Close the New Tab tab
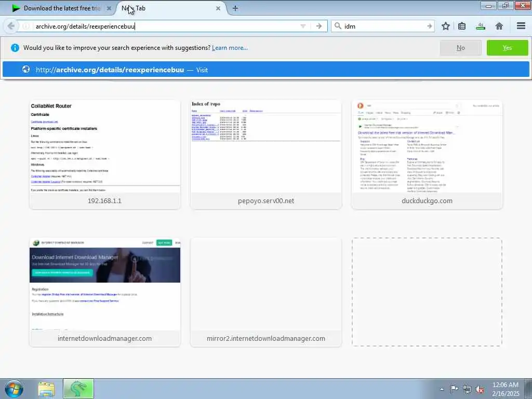Screen dimensions: 532x399 click(x=218, y=8)
